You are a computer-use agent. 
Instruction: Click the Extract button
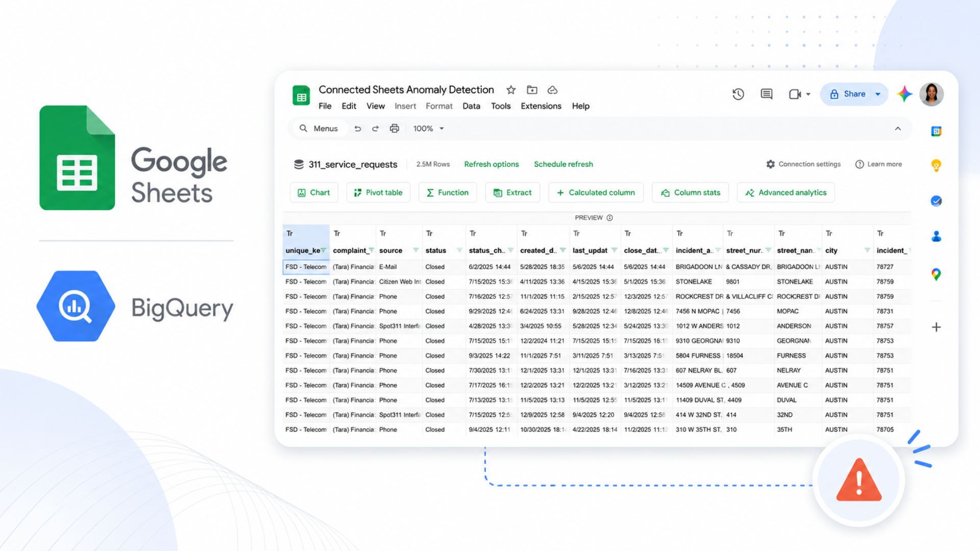click(512, 192)
